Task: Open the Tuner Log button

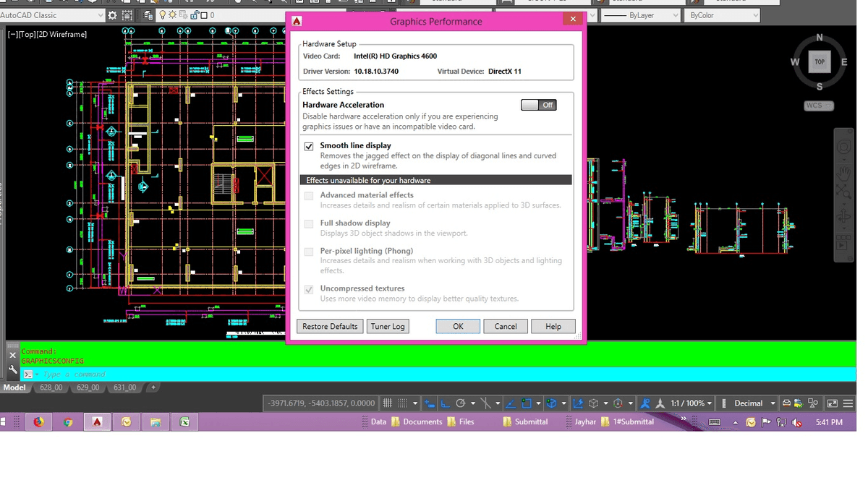Action: [x=388, y=327]
